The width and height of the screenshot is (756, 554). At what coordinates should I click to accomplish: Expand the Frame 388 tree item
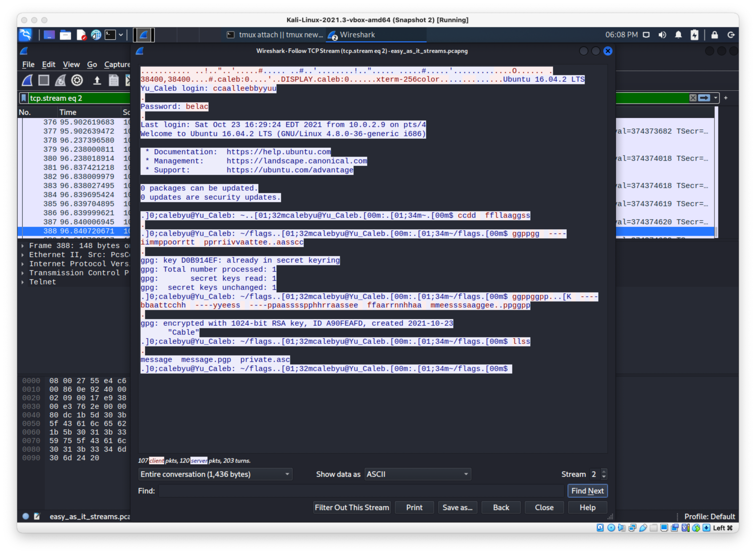(22, 246)
